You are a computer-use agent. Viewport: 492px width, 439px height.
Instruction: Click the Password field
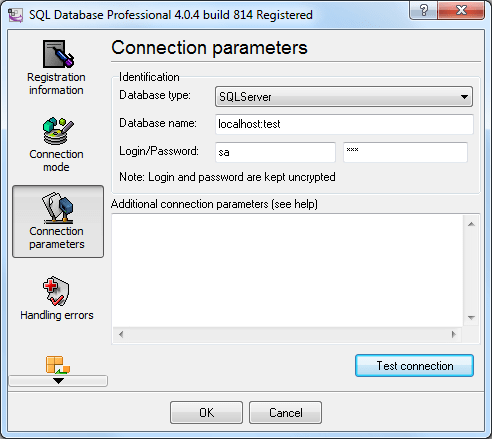[x=405, y=152]
